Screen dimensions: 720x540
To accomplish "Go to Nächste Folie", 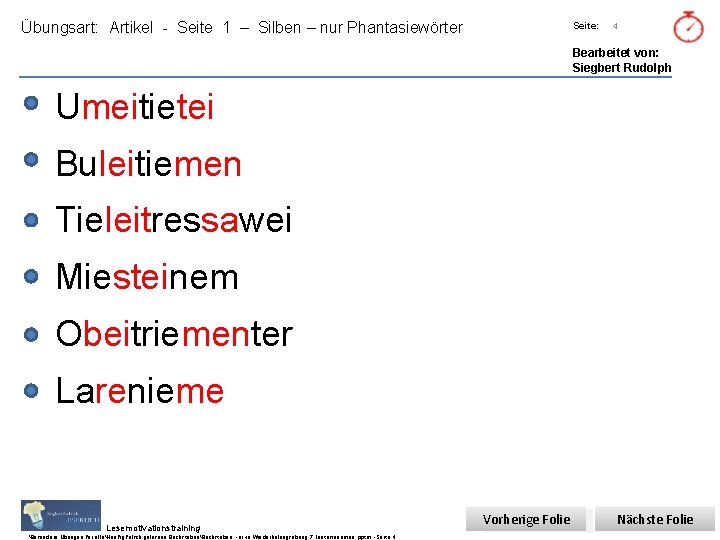I will pyautogui.click(x=655, y=519).
